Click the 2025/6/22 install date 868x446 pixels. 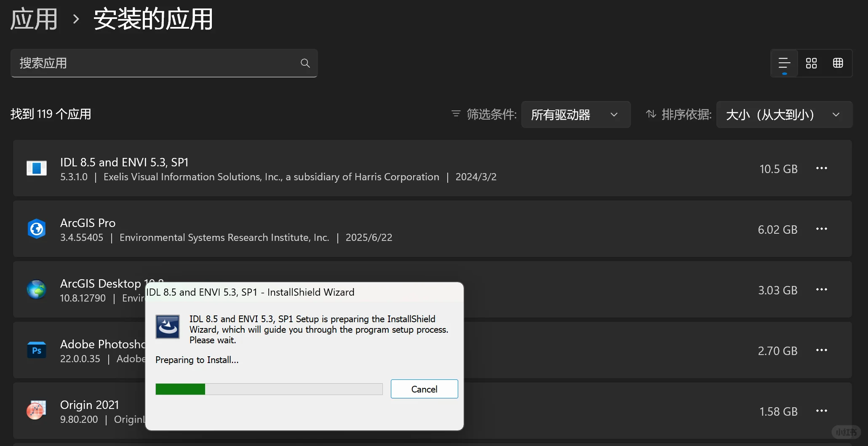(369, 238)
